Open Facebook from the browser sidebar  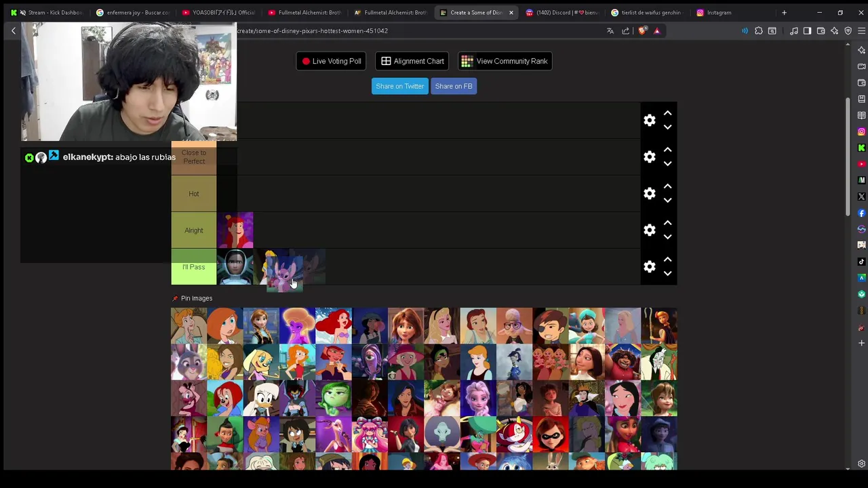[x=861, y=213]
